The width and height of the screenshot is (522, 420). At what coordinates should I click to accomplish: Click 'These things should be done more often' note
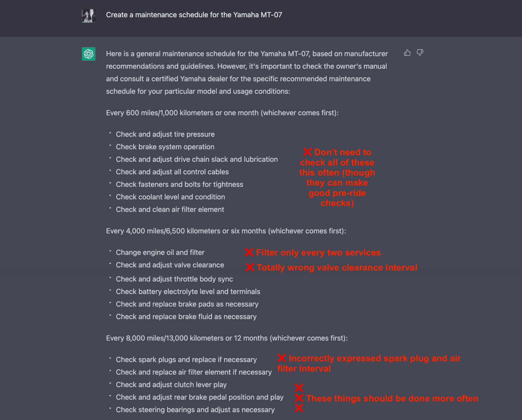click(x=392, y=398)
